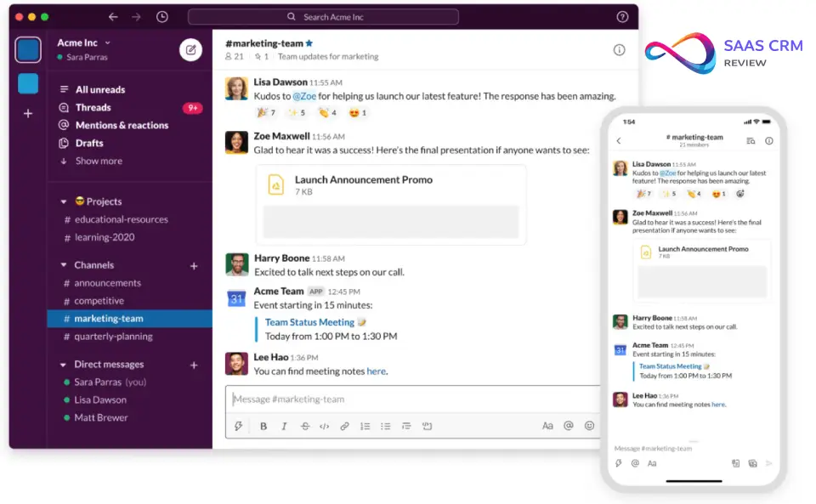Collapse the Projects section
Viewport: 816px width, 504px height.
63,201
